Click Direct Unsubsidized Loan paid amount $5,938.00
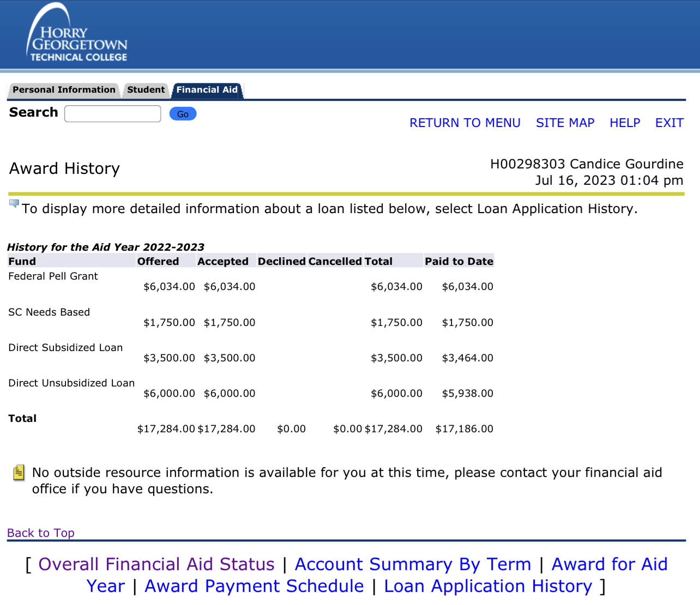Image resolution: width=700 pixels, height=605 pixels. pyautogui.click(x=467, y=394)
